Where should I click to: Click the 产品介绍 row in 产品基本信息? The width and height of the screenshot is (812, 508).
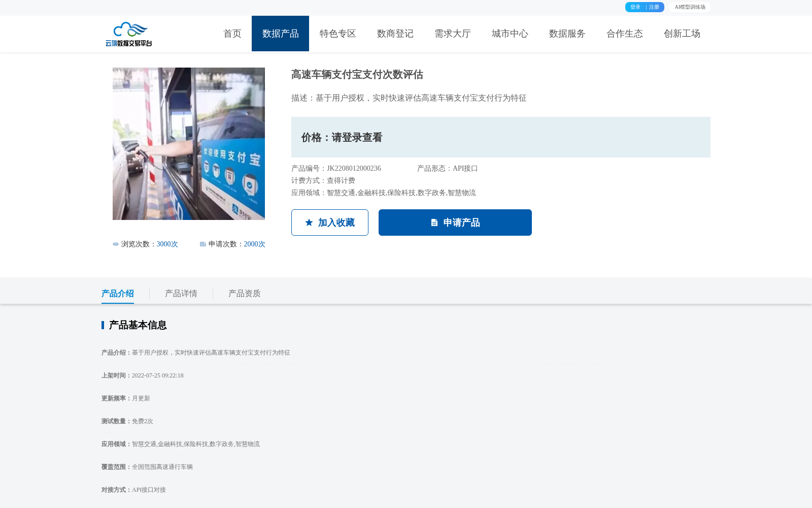(x=196, y=353)
